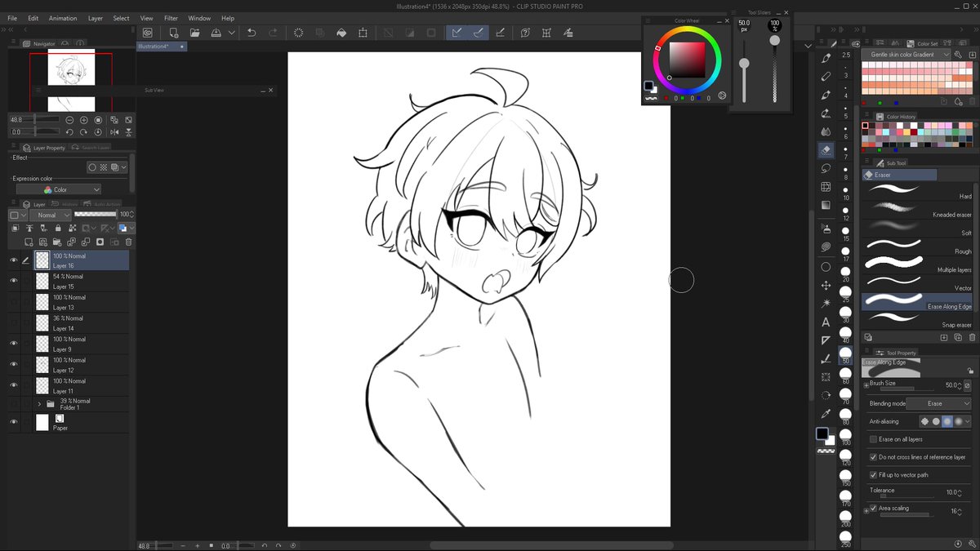Image resolution: width=980 pixels, height=551 pixels.
Task: Click Lock layer padlock icon
Action: click(56, 229)
